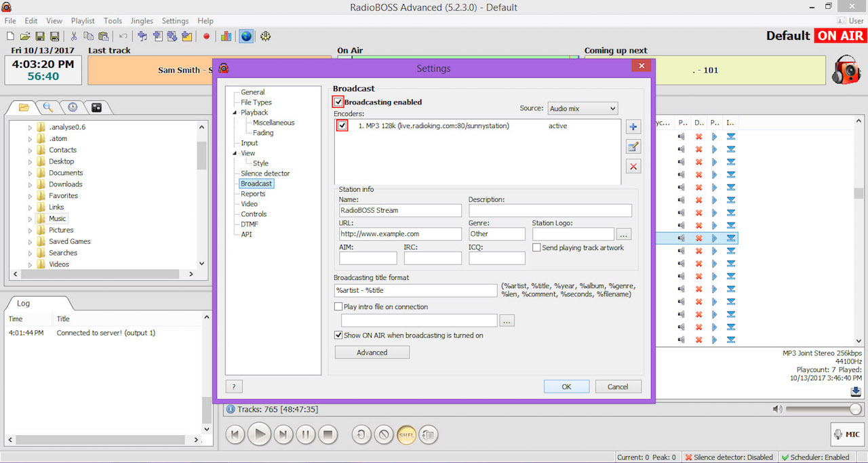Click the crossed-circle playback option button
The image size is (868, 463).
384,435
